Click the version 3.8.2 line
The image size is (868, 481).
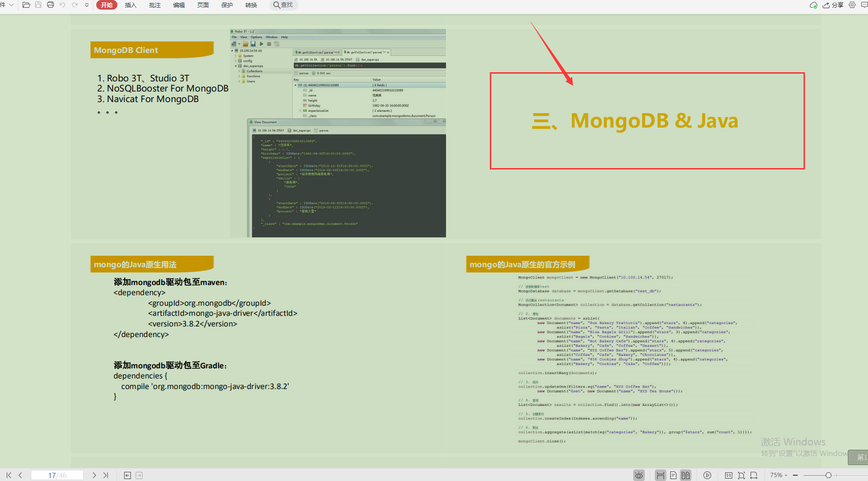tap(192, 324)
